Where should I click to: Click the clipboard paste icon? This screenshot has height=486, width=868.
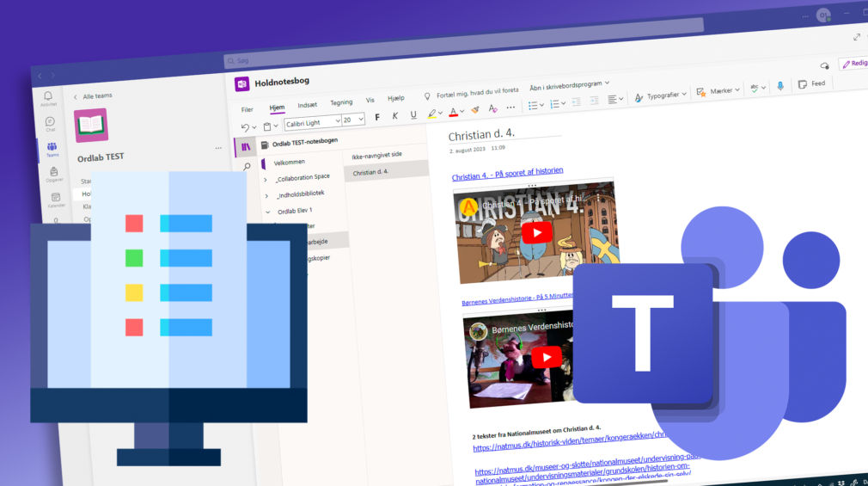(267, 126)
